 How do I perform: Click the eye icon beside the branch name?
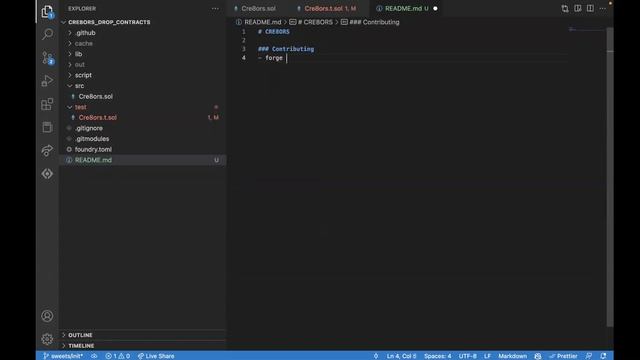[94, 356]
